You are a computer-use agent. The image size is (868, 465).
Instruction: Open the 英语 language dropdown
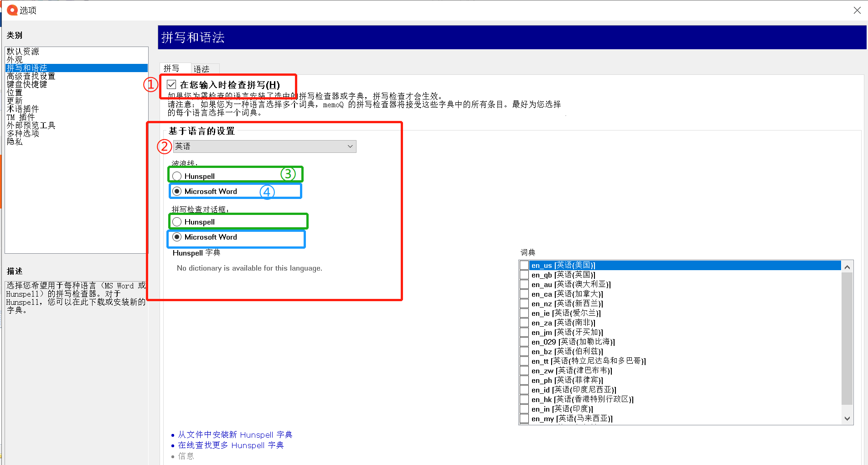(x=264, y=146)
